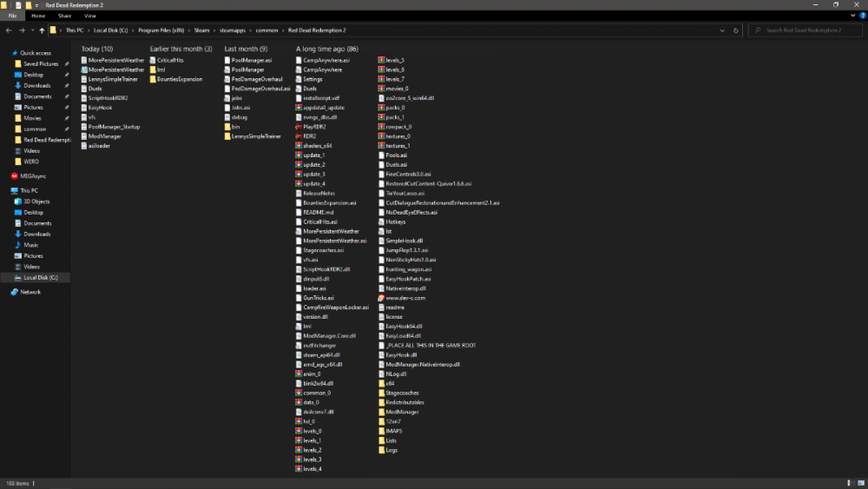Click the 3D Objects folder icon
This screenshot has width=868, height=489.
18,202
